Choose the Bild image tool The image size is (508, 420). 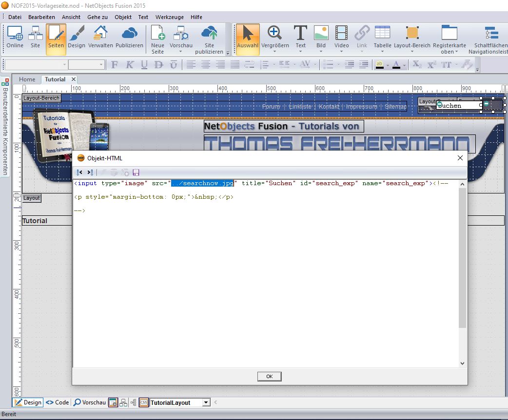pyautogui.click(x=321, y=38)
